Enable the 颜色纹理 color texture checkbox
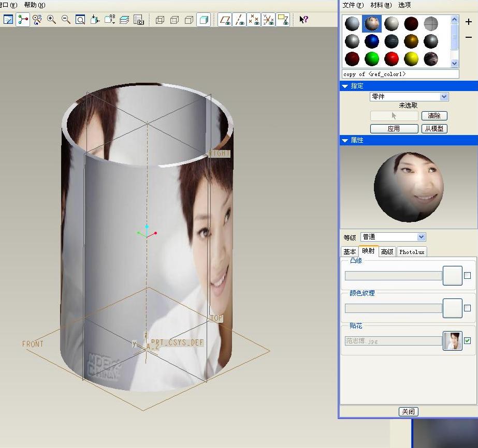Screen dimensions: 478x448 pos(467,308)
